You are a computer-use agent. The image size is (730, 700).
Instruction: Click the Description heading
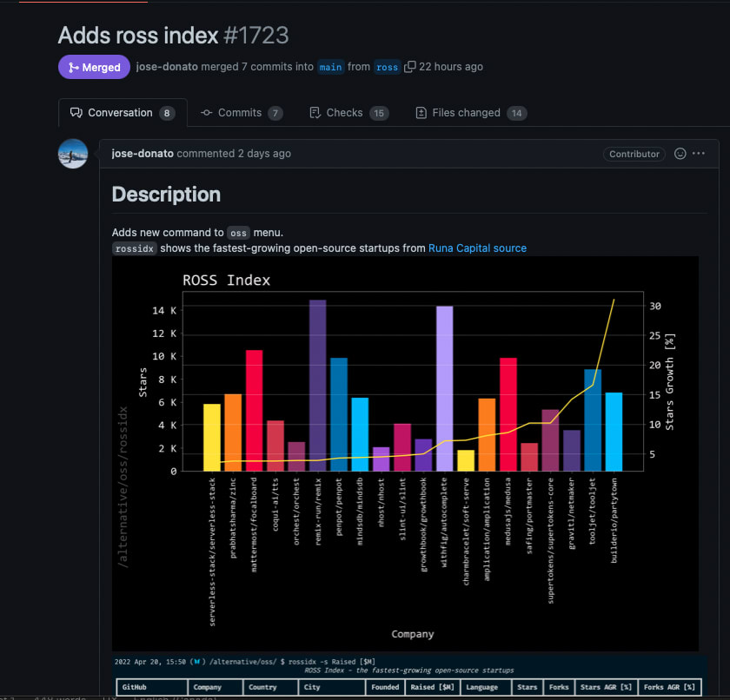pyautogui.click(x=166, y=195)
